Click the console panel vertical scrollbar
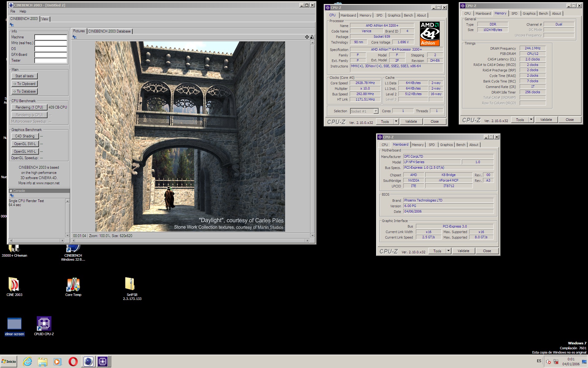Viewport: 588px width, 368px height. tap(67, 218)
